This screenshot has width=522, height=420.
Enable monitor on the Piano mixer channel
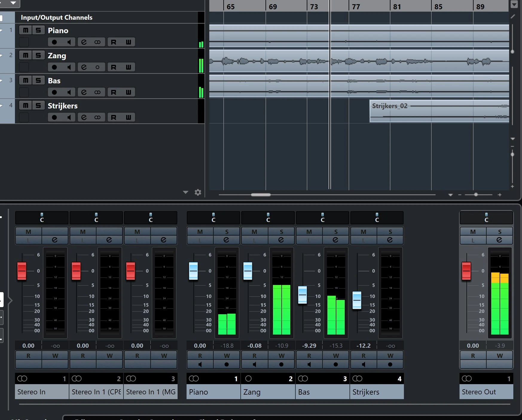[x=200, y=364]
